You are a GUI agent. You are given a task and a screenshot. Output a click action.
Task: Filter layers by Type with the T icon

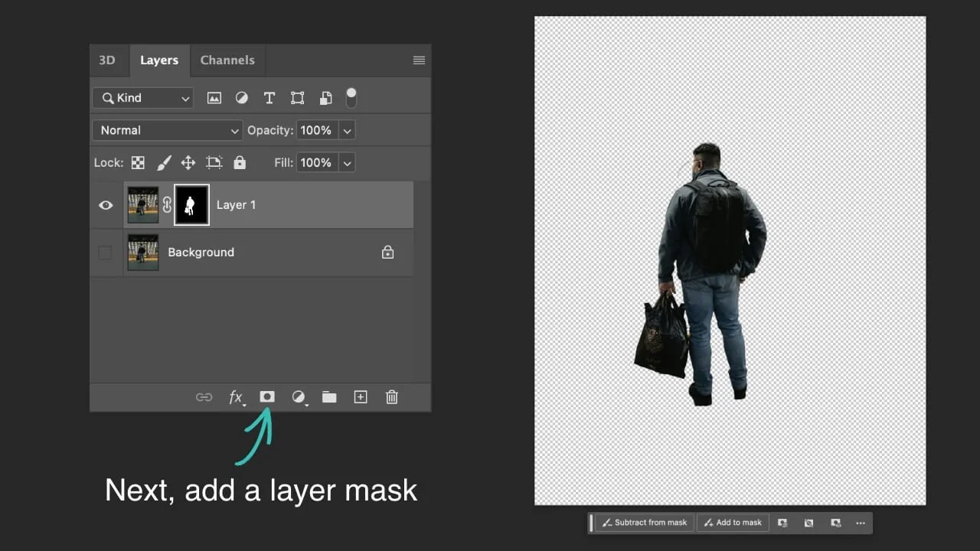pyautogui.click(x=269, y=98)
